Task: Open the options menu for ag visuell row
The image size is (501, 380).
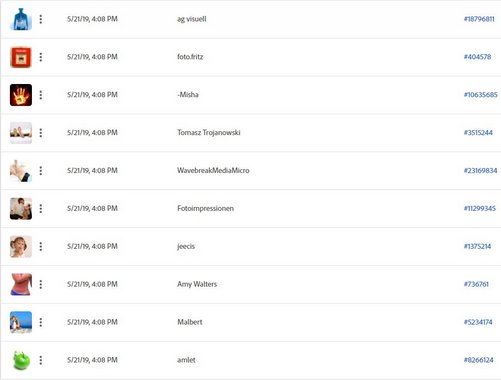Action: pos(41,19)
